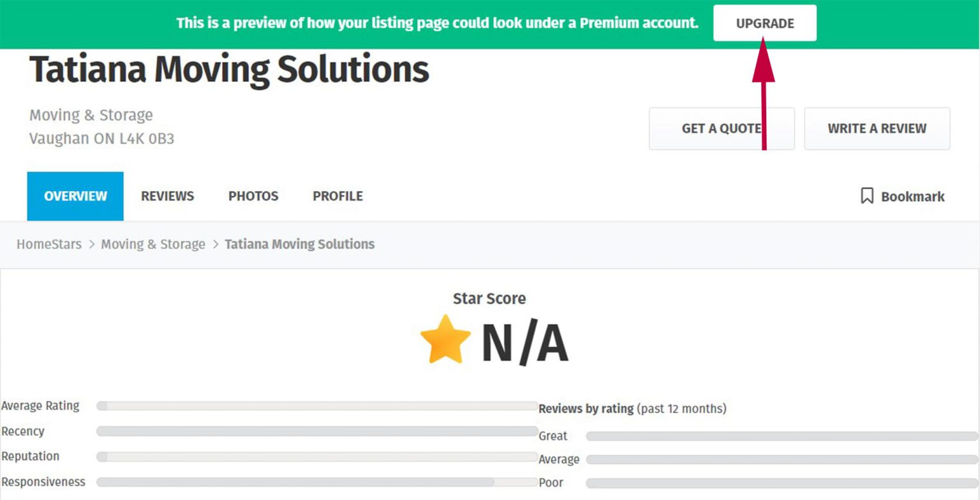Go to HomeStars breadcrumb link

tap(49, 244)
